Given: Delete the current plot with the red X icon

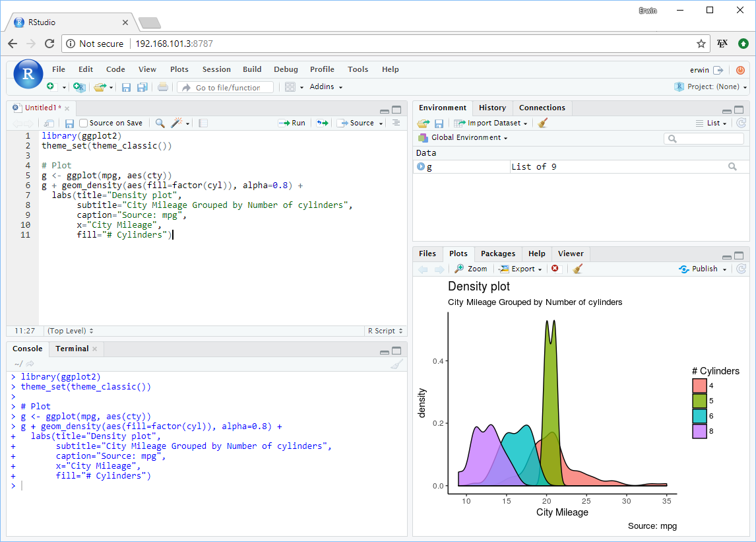Looking at the screenshot, I should [554, 269].
